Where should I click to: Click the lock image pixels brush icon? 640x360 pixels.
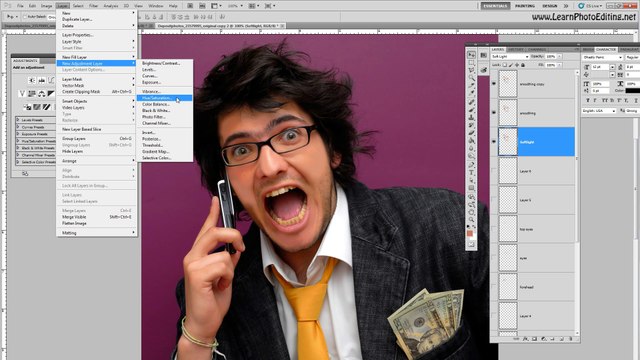[511, 65]
